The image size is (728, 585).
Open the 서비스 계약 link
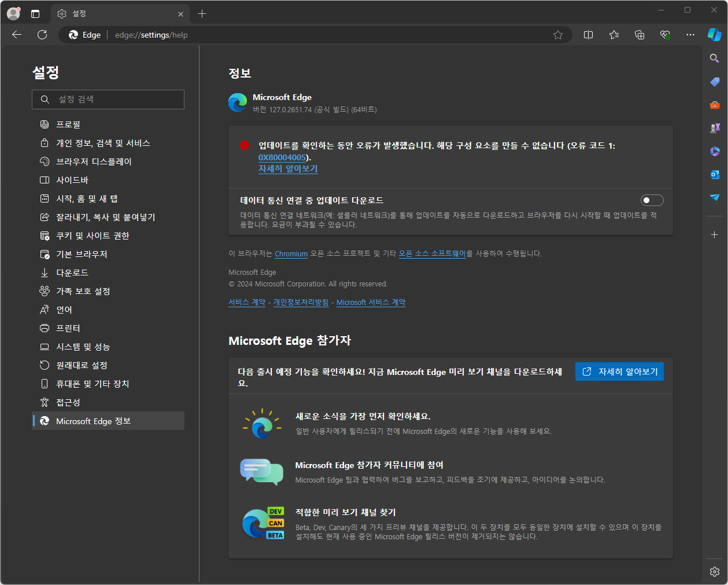point(247,302)
